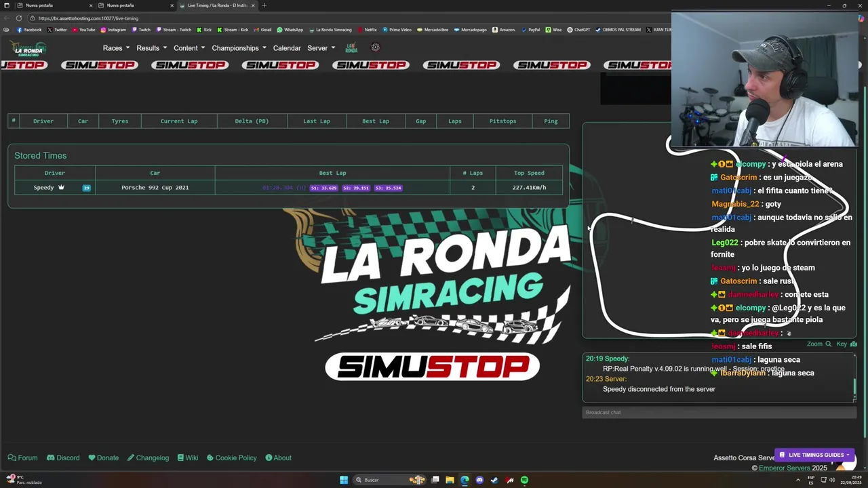
Task: Click the Tyres column header
Action: [x=120, y=121]
